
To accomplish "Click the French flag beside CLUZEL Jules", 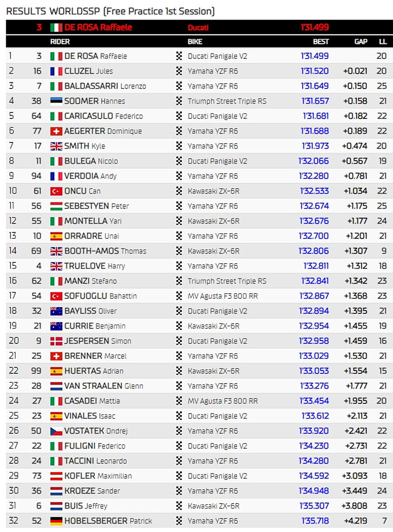I will pyautogui.click(x=56, y=71).
